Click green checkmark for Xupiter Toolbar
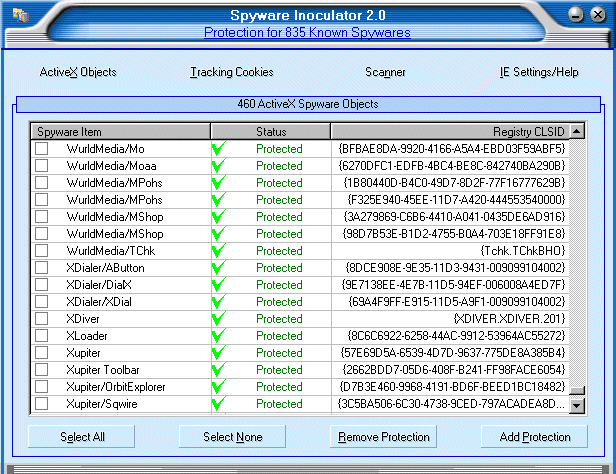This screenshot has height=474, width=616. (219, 370)
